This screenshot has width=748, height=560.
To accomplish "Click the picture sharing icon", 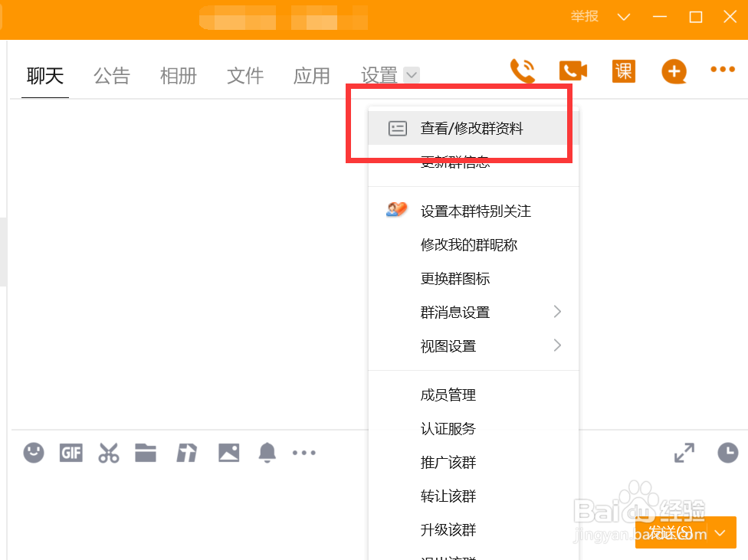I will point(228,453).
